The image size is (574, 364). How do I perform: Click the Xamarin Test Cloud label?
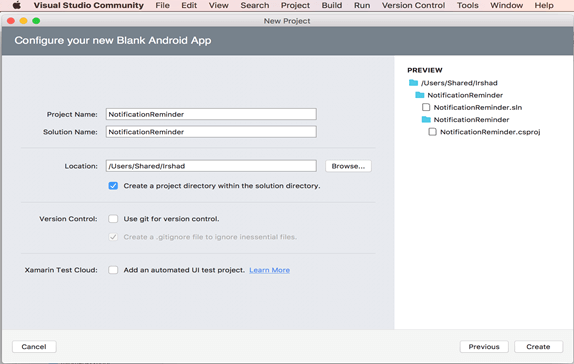[61, 270]
